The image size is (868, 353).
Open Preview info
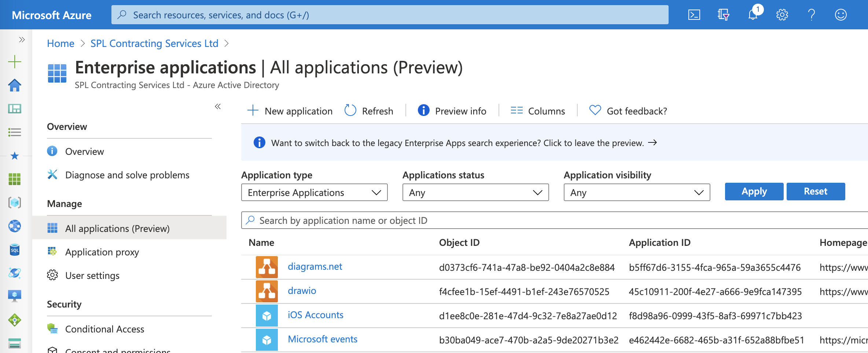point(452,111)
